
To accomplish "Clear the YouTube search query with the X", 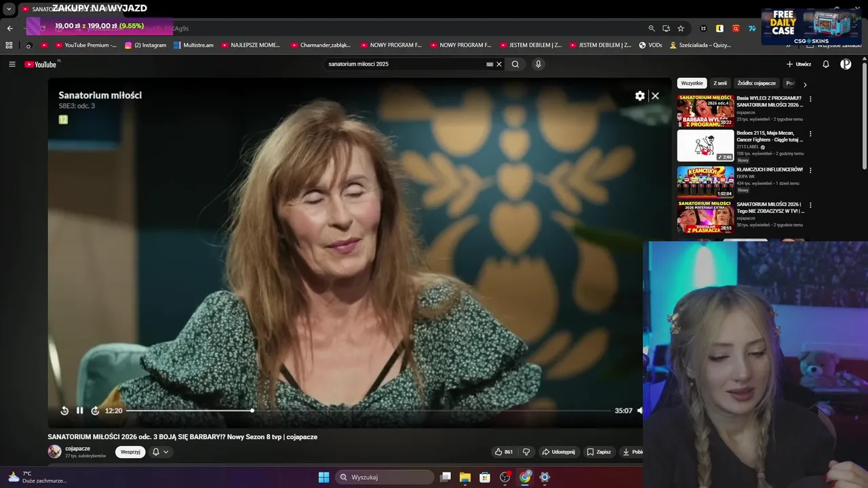I will point(499,64).
